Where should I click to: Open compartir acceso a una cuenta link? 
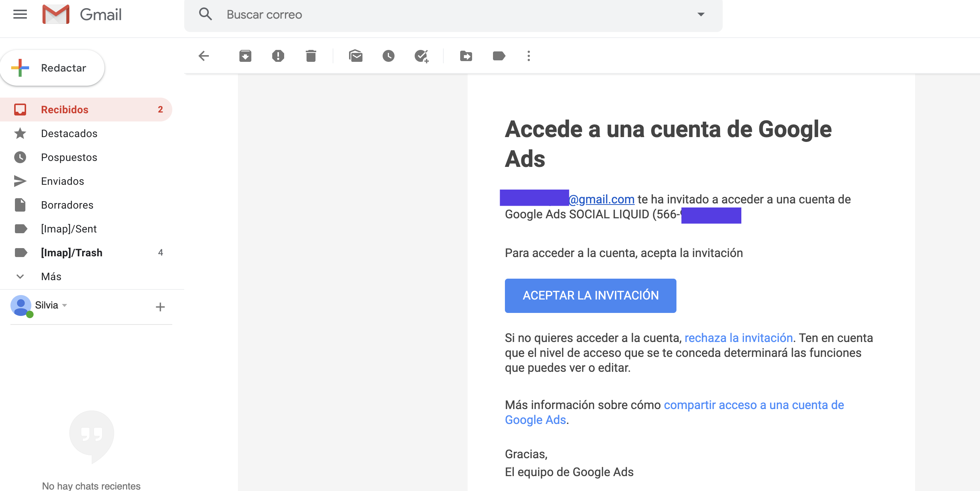coord(674,412)
